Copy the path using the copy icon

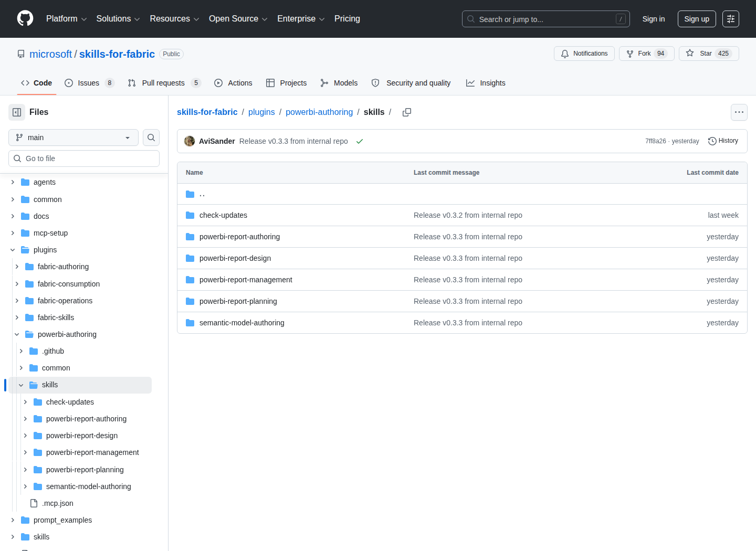(407, 112)
